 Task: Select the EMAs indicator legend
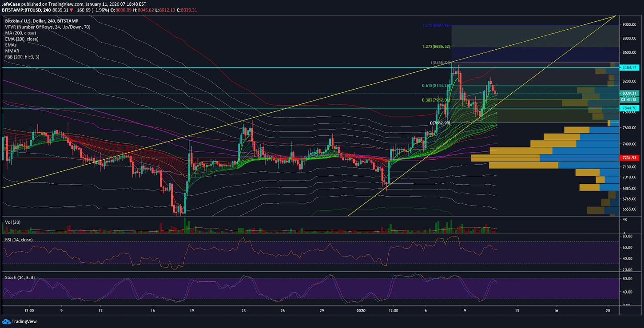tap(11, 45)
